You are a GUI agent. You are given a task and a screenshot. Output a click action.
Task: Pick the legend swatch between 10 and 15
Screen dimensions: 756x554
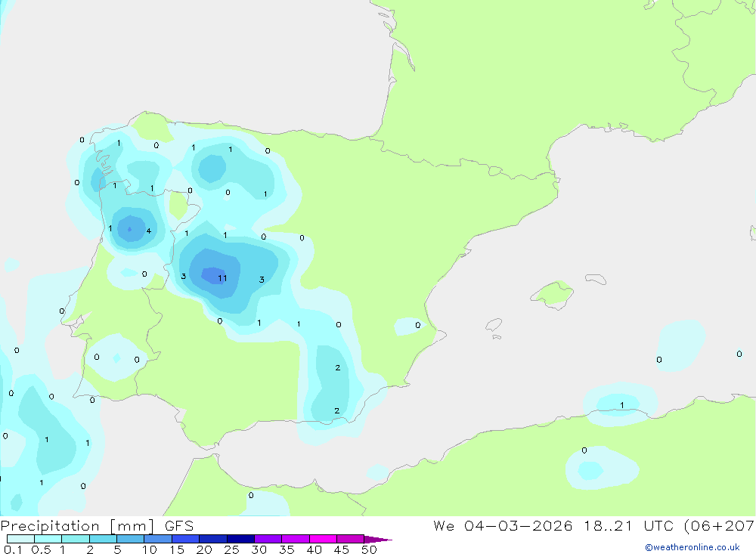pyautogui.click(x=158, y=539)
